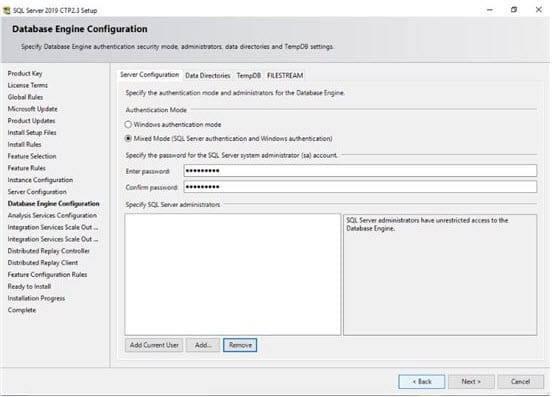The width and height of the screenshot is (552, 397).
Task: Click the Remove administrator button
Action: 240,345
